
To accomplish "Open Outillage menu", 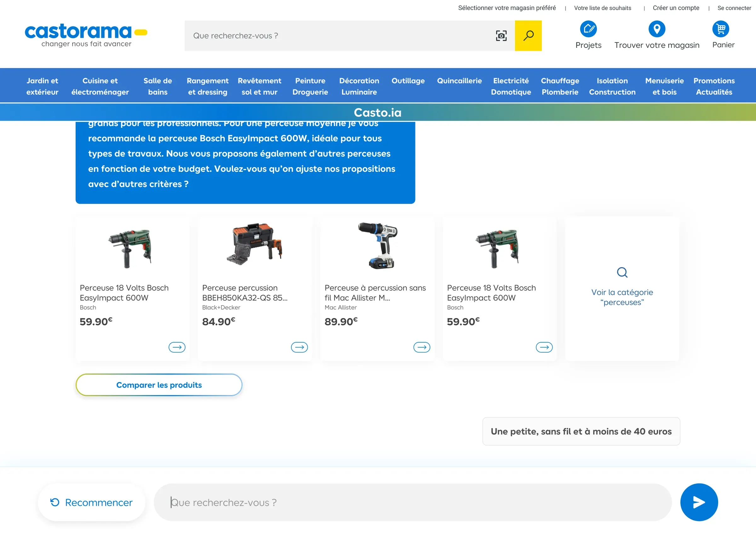I will (x=408, y=81).
